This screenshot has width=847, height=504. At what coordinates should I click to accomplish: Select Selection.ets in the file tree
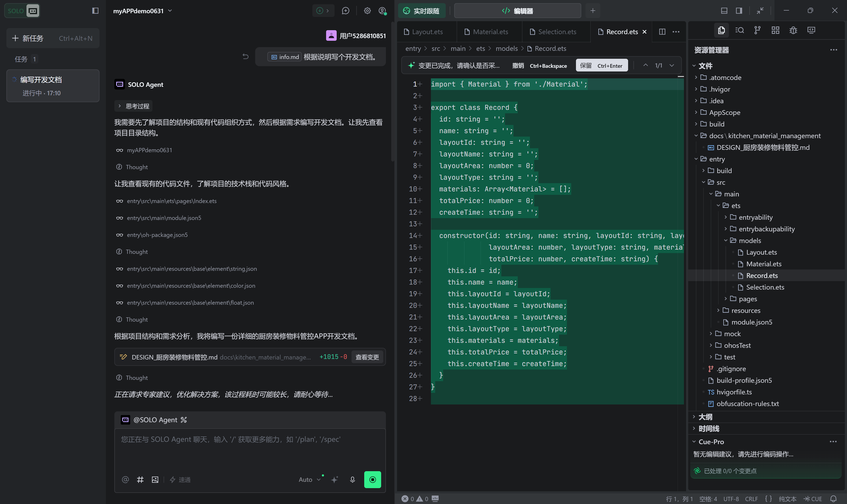coord(765,287)
